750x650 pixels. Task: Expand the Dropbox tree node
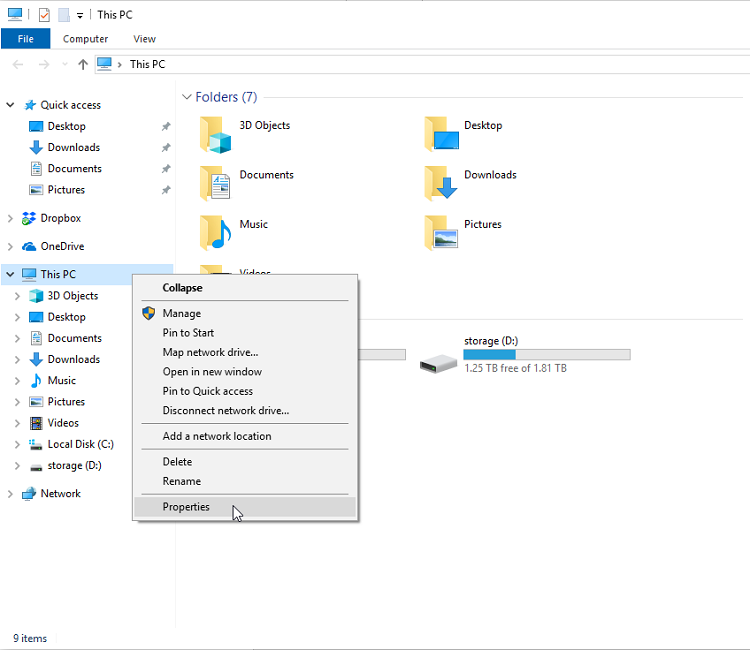[x=10, y=218]
